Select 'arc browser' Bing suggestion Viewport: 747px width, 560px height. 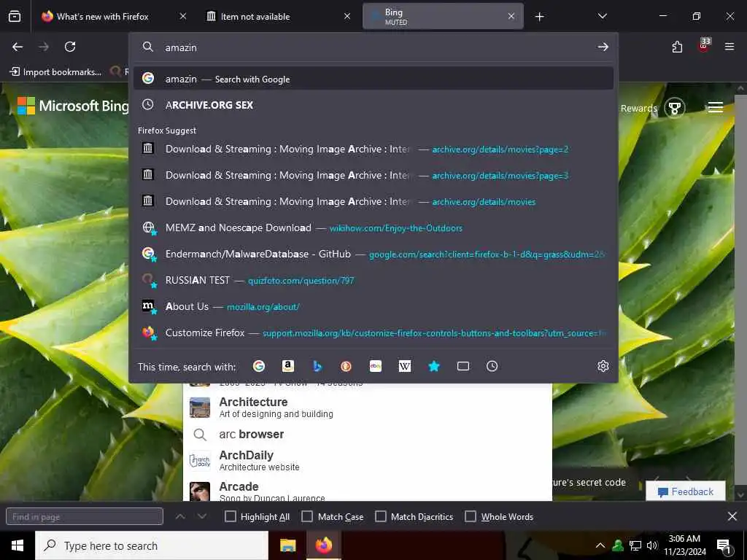point(368,435)
